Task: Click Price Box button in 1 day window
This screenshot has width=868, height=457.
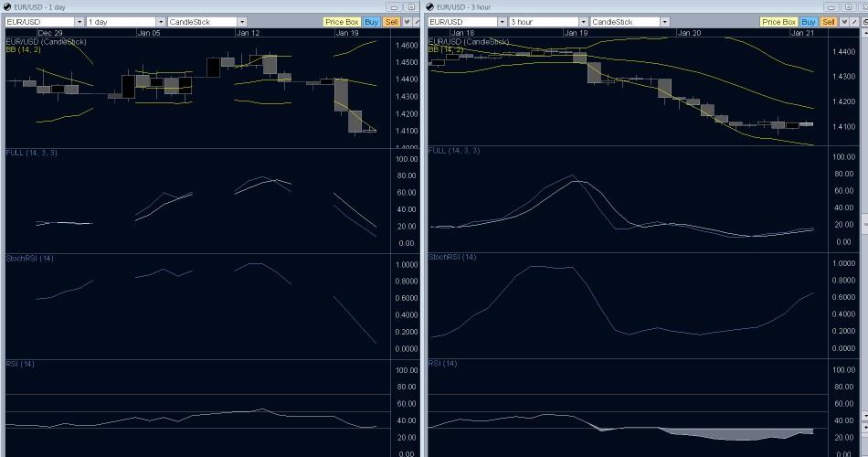Action: pyautogui.click(x=342, y=22)
